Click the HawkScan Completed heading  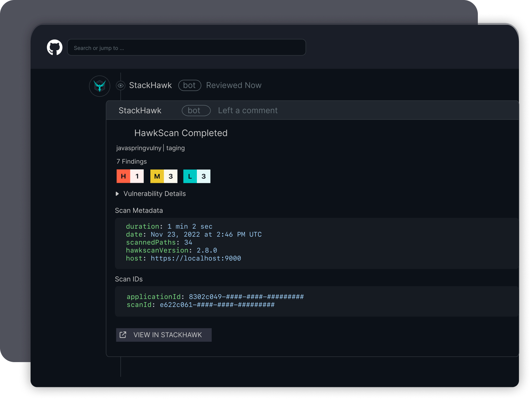click(181, 133)
